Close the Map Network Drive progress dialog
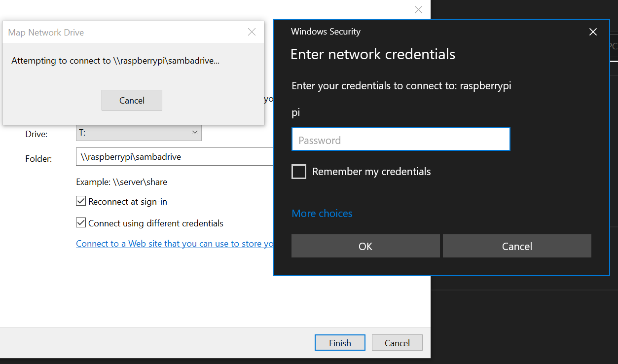 pos(252,32)
